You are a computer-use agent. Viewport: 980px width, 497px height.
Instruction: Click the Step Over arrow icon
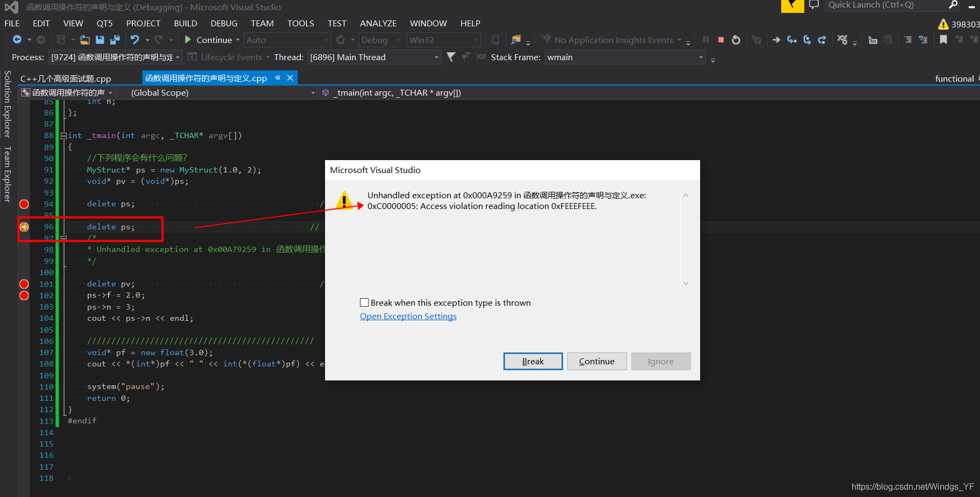tap(807, 40)
